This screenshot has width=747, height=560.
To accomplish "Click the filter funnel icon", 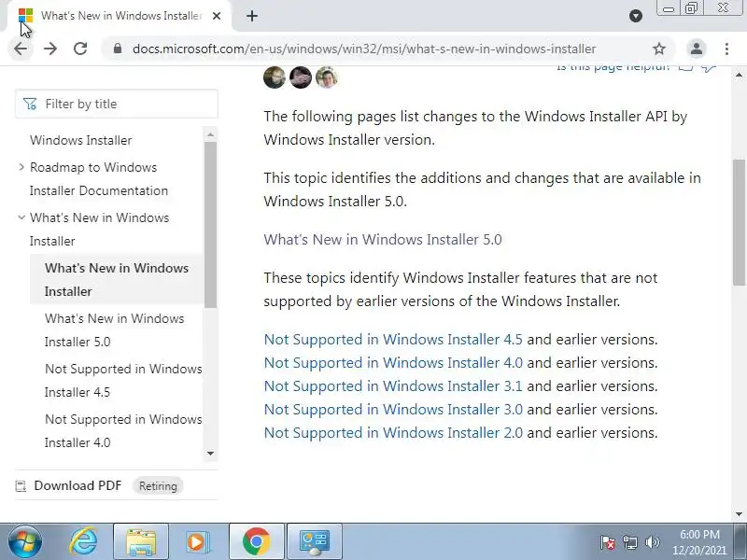I will [x=30, y=104].
